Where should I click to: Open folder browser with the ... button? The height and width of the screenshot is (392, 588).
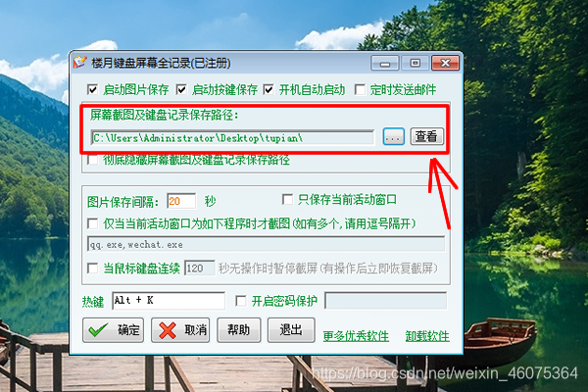tap(393, 136)
